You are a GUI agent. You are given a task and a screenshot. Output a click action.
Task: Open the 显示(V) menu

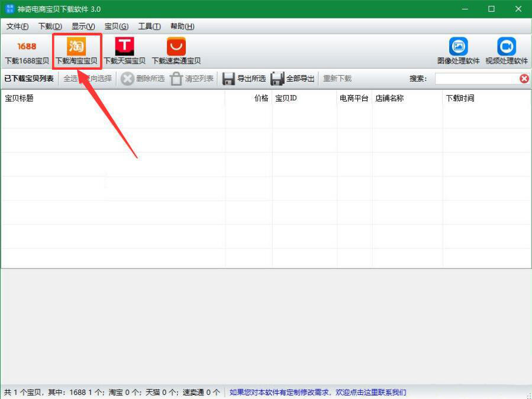83,27
